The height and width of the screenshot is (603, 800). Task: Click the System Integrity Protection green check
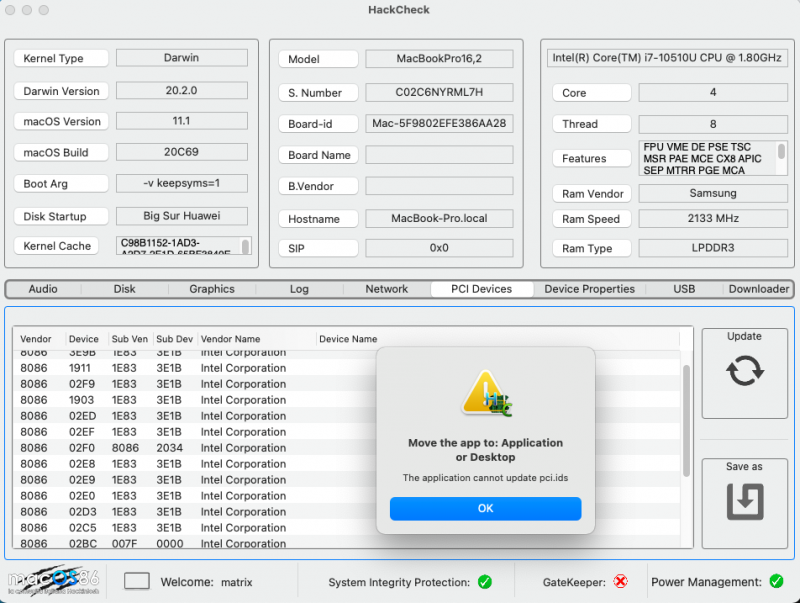point(484,582)
